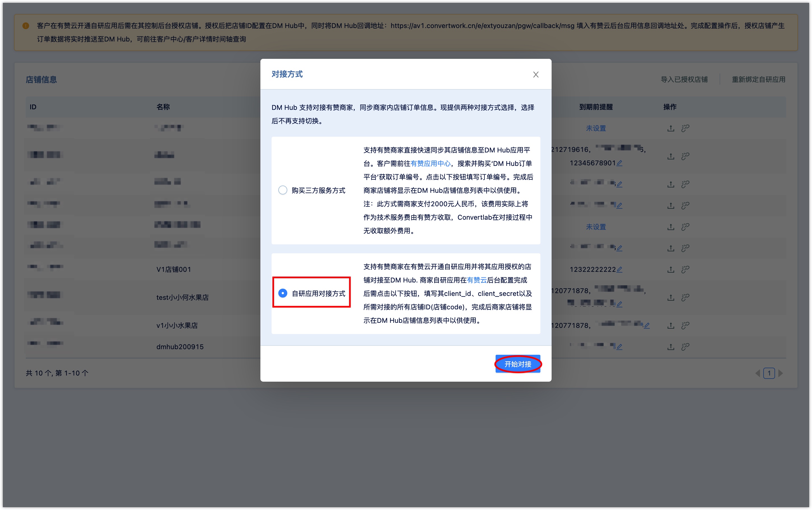Open the 有赞应用中心 link in the dialog

pyautogui.click(x=430, y=164)
